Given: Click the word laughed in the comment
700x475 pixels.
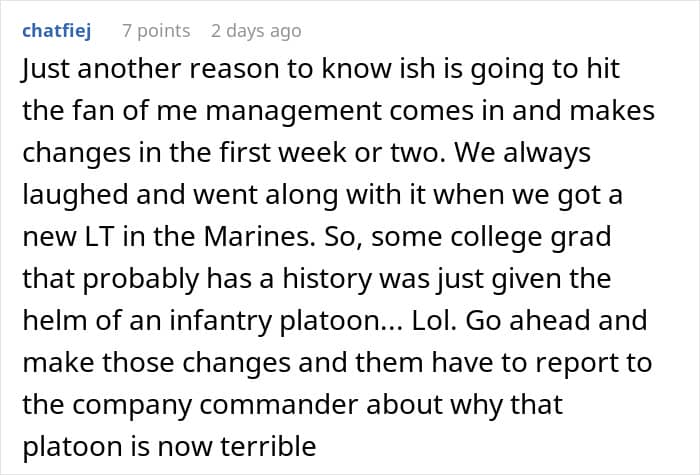Looking at the screenshot, I should point(75,195).
